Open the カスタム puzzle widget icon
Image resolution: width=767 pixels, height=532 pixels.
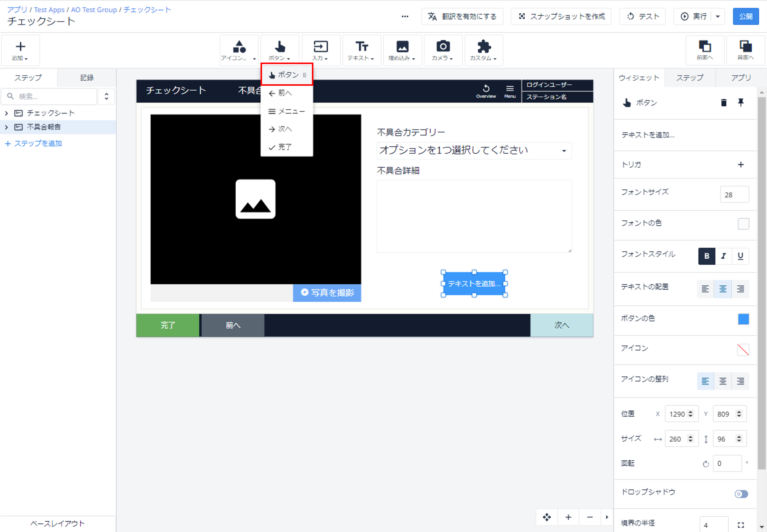(x=483, y=50)
